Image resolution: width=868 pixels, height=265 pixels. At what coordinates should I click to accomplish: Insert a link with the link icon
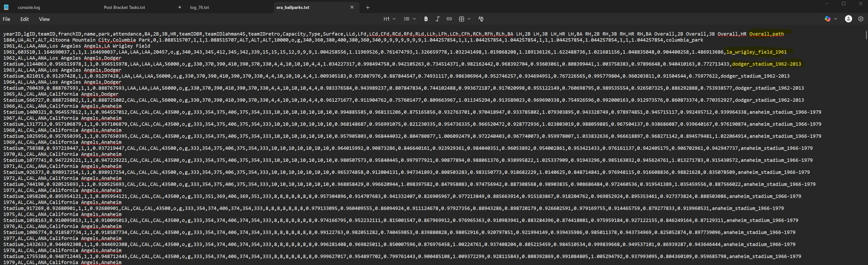click(449, 19)
